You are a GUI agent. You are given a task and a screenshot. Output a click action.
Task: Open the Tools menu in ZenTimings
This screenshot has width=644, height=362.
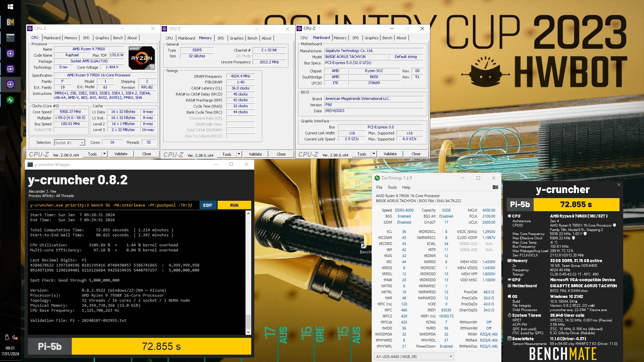pyautogui.click(x=392, y=187)
